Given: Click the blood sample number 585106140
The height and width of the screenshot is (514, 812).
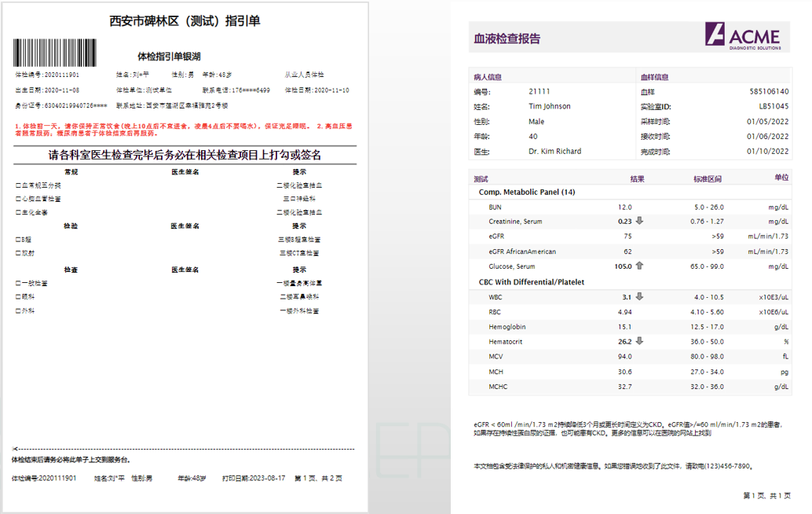Looking at the screenshot, I should coord(769,91).
